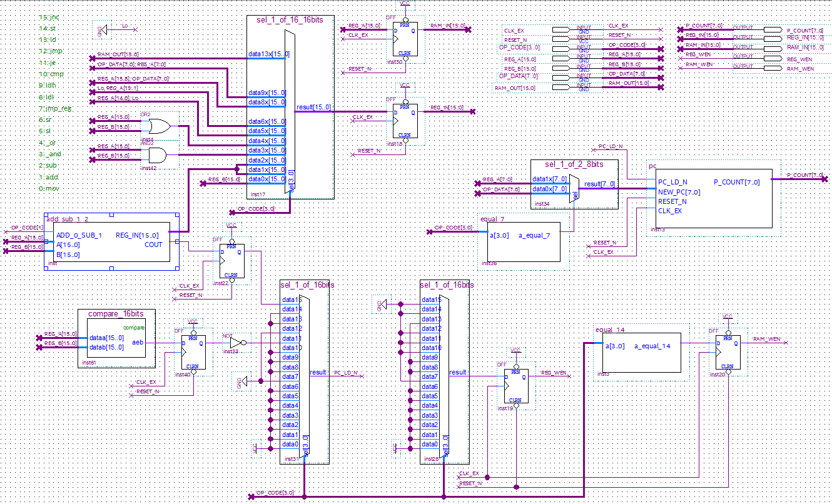Select the DFF flip-flop inst40

193,353
